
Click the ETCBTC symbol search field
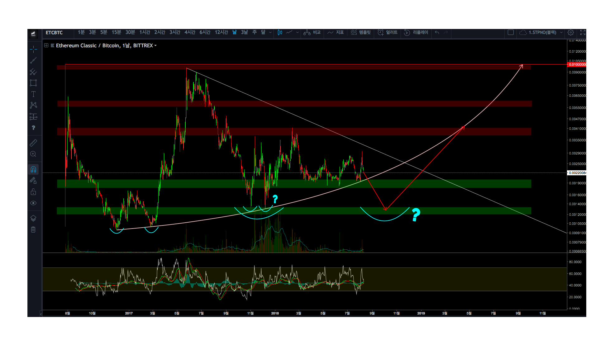coord(55,32)
